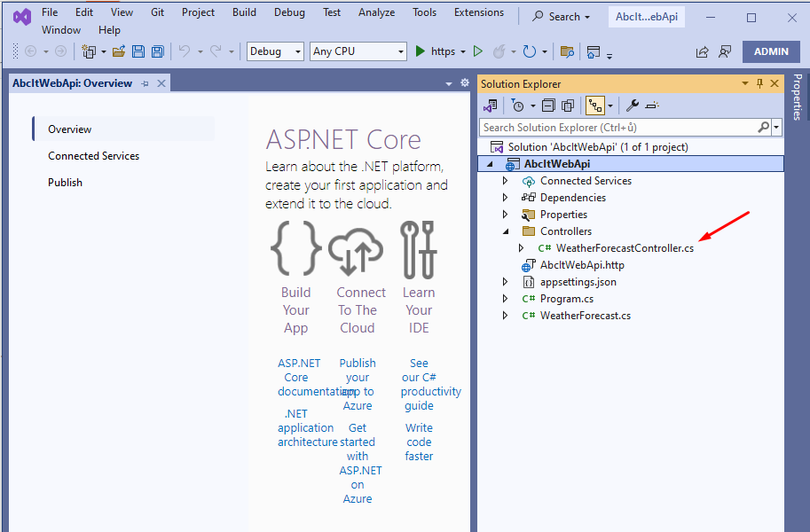This screenshot has height=532, width=810.
Task: Click Show All Files icon in Solution Explorer
Action: coord(568,106)
